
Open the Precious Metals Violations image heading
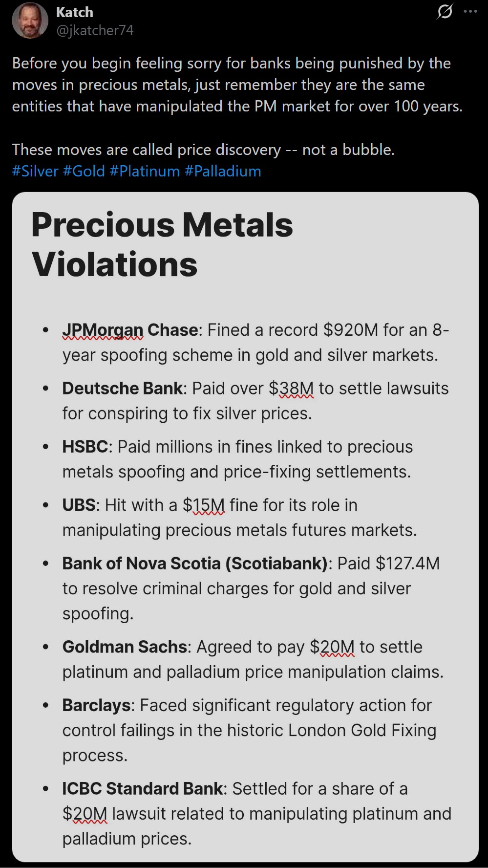162,244
